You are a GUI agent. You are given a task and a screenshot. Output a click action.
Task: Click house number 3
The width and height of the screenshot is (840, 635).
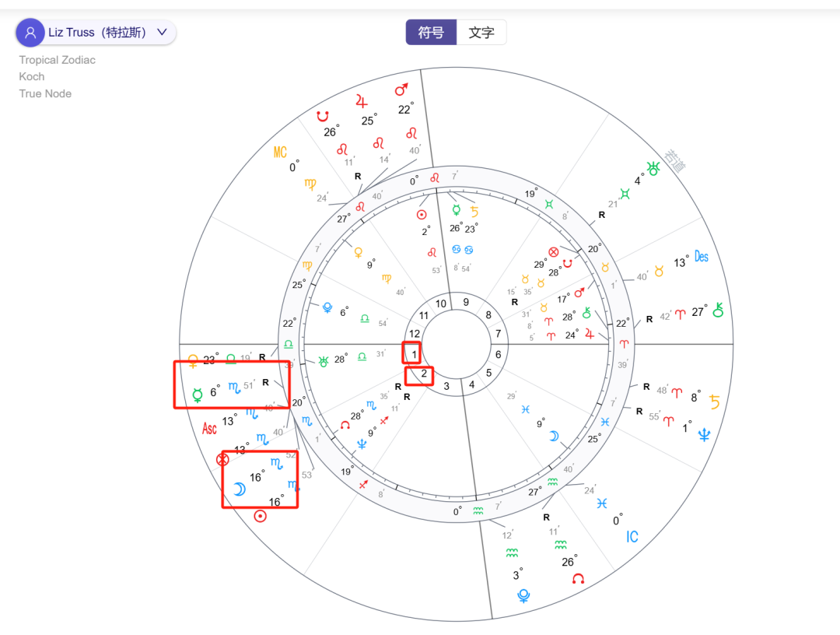pos(446,386)
